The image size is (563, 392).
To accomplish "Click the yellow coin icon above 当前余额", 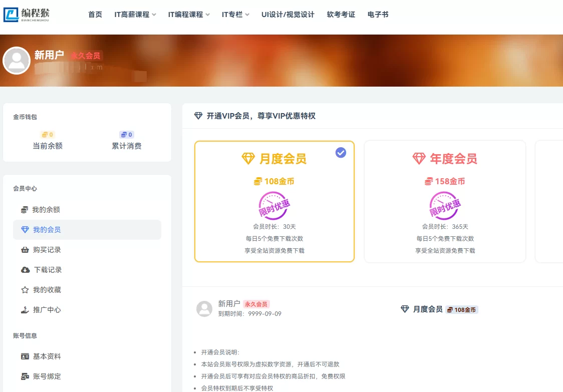I will click(x=45, y=135).
